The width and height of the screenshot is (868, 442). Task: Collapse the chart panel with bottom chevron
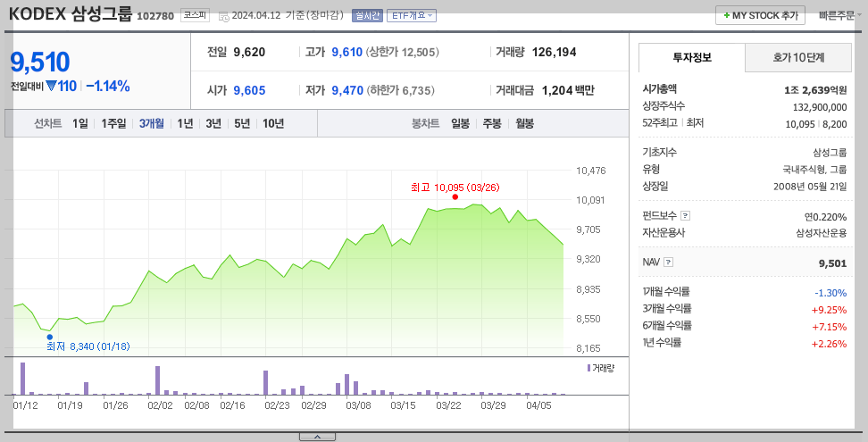pos(317,437)
